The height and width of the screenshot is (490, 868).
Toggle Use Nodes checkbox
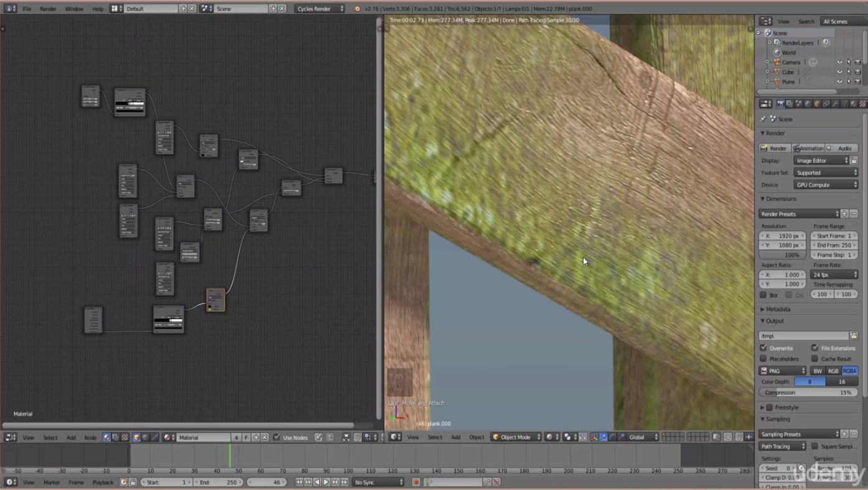coord(277,438)
